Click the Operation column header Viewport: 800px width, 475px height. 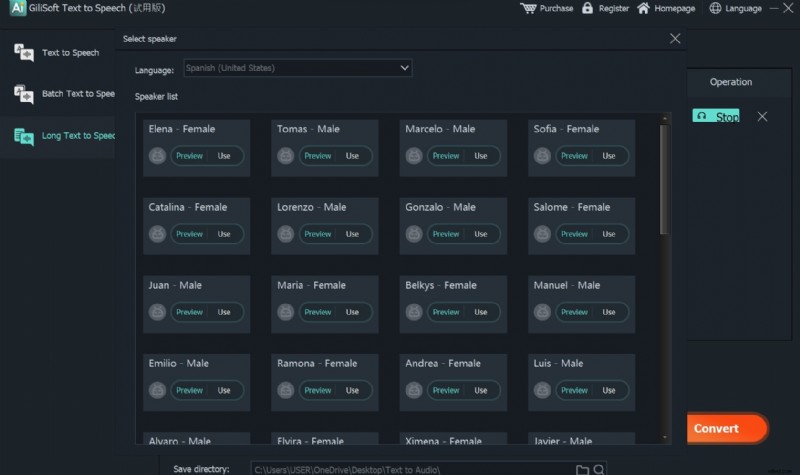pos(731,82)
